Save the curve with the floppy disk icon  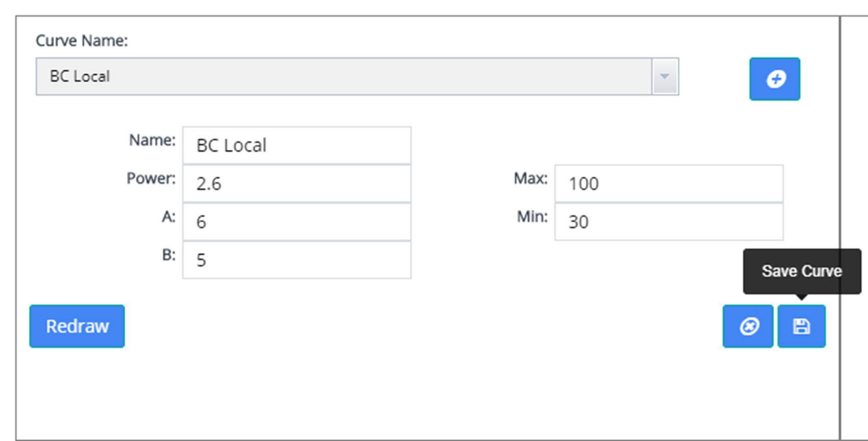[801, 326]
